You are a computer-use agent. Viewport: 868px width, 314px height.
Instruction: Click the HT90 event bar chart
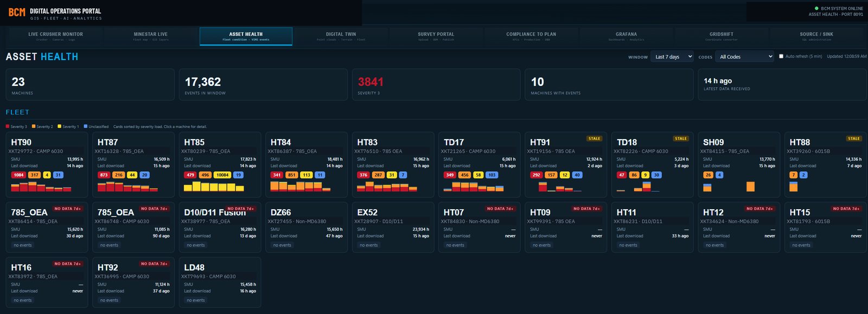41,186
